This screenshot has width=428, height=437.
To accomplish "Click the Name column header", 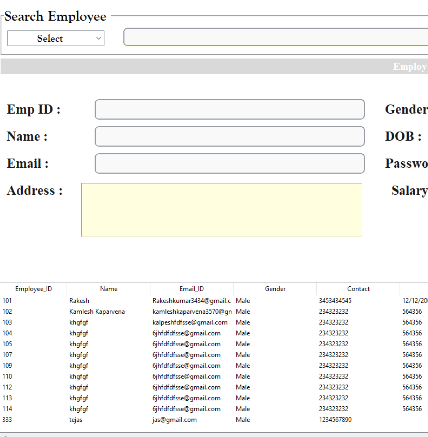I will point(108,289).
